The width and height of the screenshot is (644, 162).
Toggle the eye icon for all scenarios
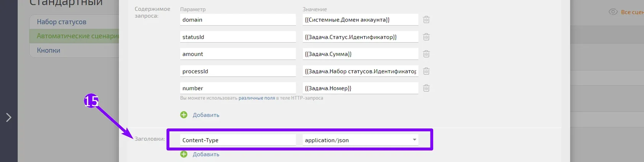(x=613, y=12)
